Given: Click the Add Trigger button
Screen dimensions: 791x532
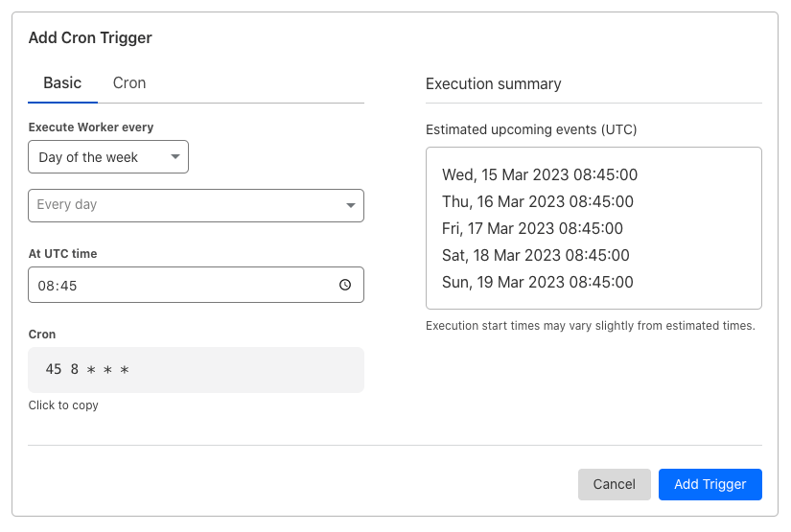Looking at the screenshot, I should [710, 485].
